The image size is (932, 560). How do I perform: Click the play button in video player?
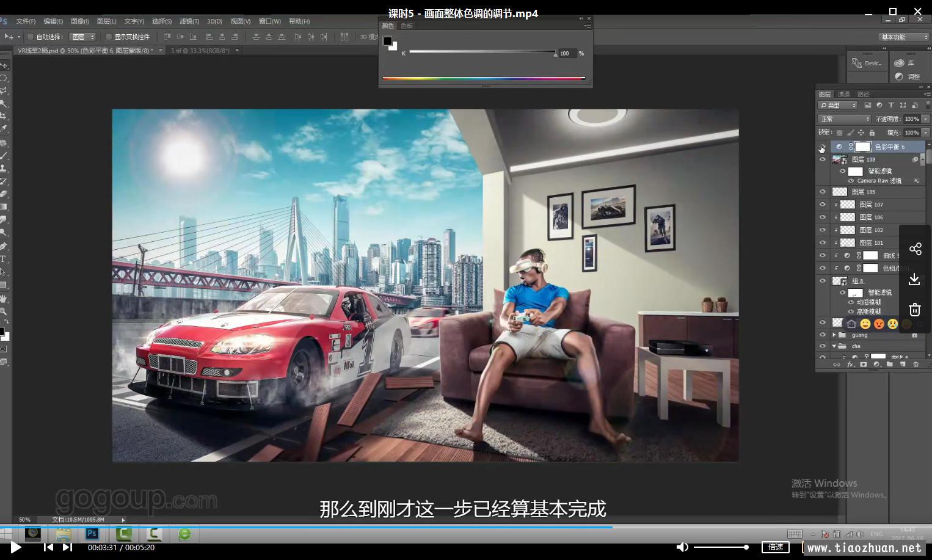[16, 547]
